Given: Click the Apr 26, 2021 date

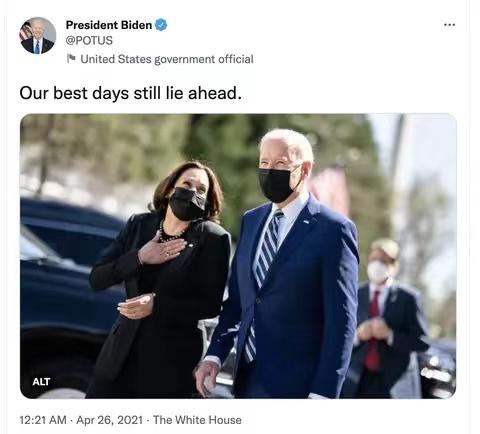Looking at the screenshot, I should 109,420.
